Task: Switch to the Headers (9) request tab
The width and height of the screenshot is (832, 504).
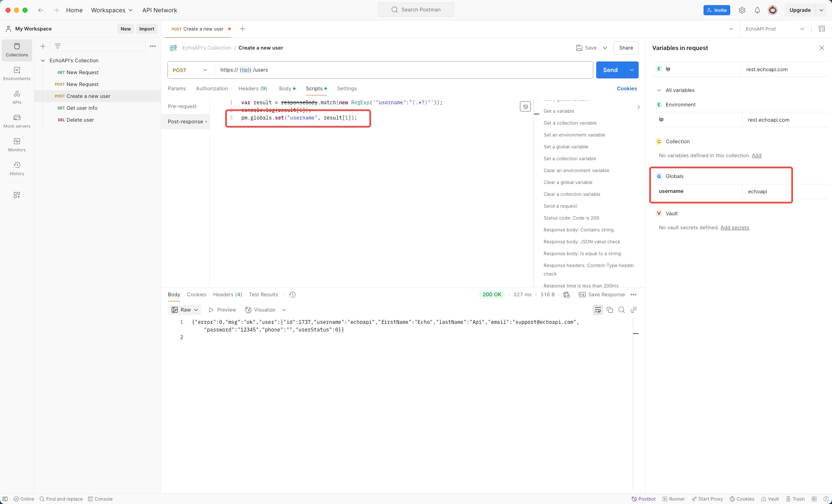Action: (x=253, y=89)
